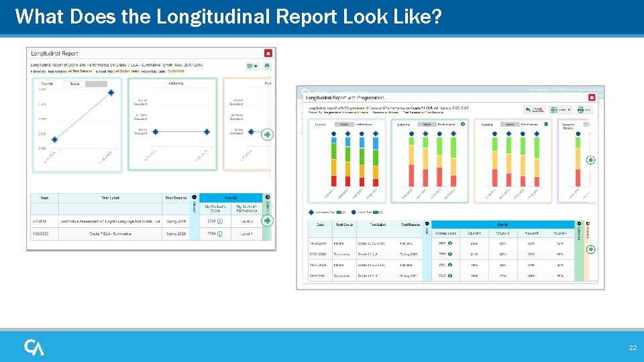Toggle the Interim Test legend switch
This screenshot has width=644, height=362.
point(378,213)
